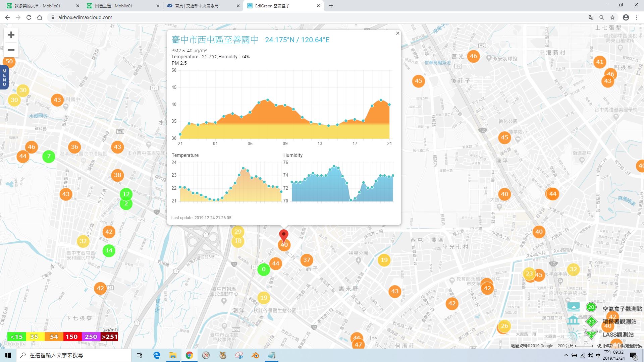
Task: Click the <15 green legend swatch
Action: point(16,337)
